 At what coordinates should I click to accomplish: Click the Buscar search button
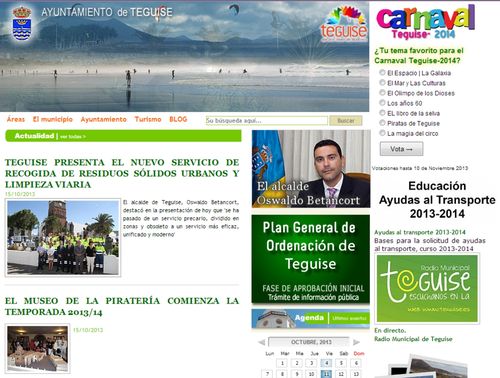[346, 121]
